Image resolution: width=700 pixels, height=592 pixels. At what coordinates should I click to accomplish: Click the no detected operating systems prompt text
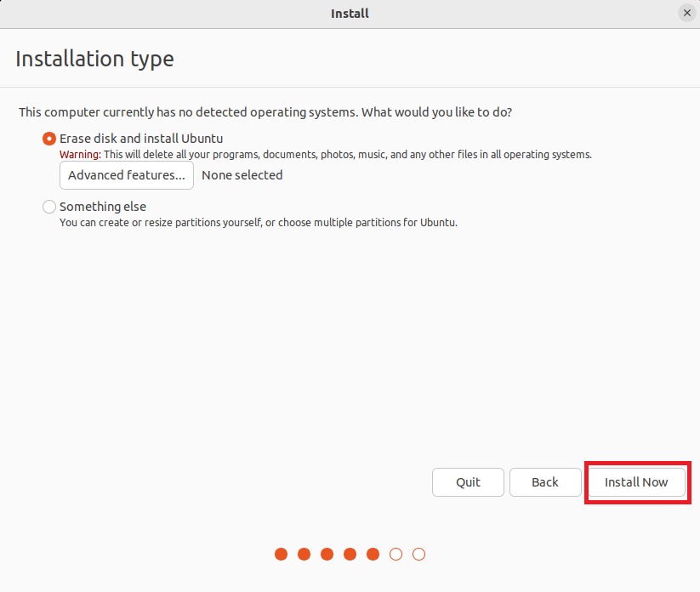point(265,112)
